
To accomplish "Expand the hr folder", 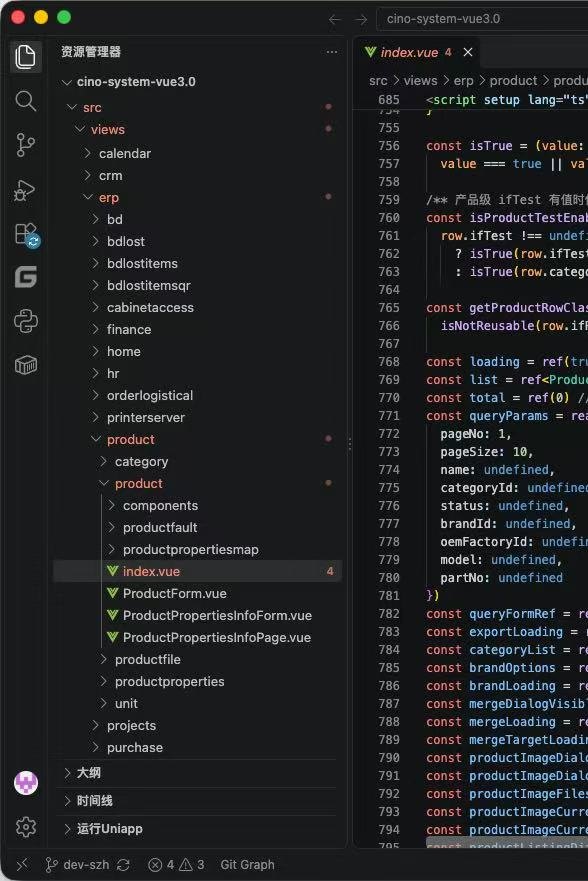I will [198, 373].
